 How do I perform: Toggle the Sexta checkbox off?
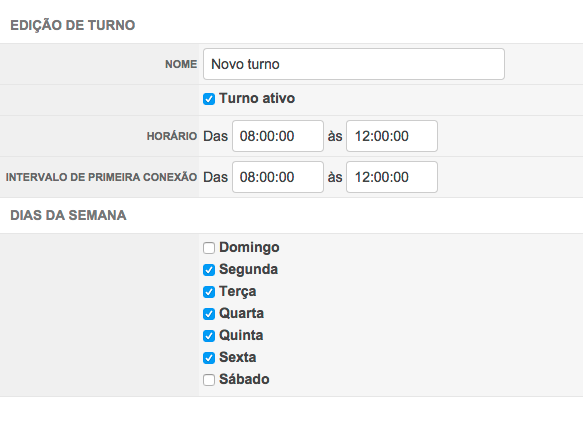(209, 358)
